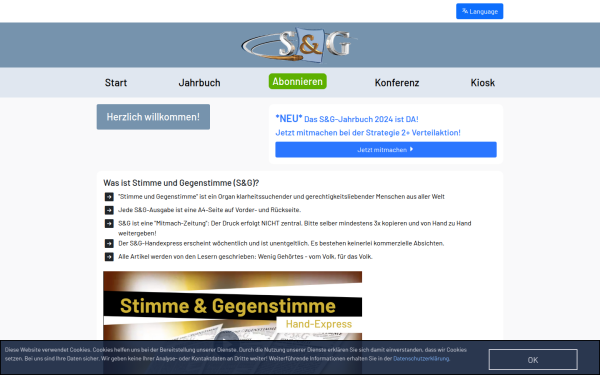Image resolution: width=600 pixels, height=375 pixels.
Task: Click the Herzlich willkommen! button
Action: (x=153, y=117)
